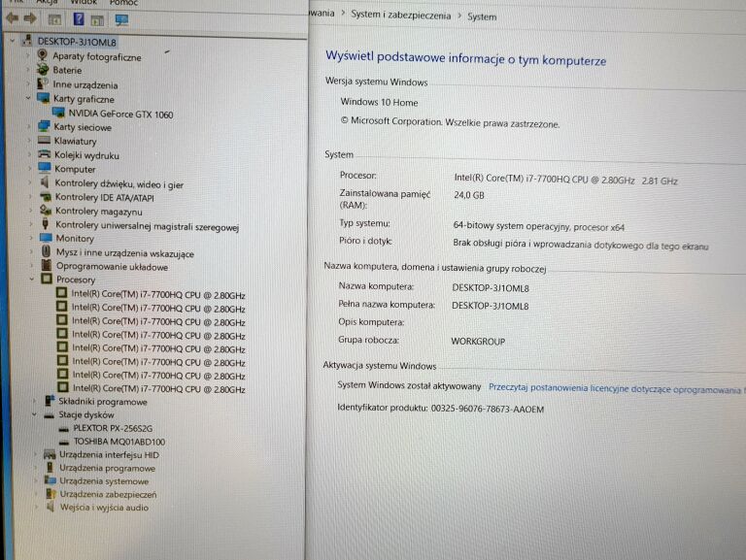Image resolution: width=746 pixels, height=560 pixels.
Task: Click the Karty graficzne display icon
Action: 44,98
